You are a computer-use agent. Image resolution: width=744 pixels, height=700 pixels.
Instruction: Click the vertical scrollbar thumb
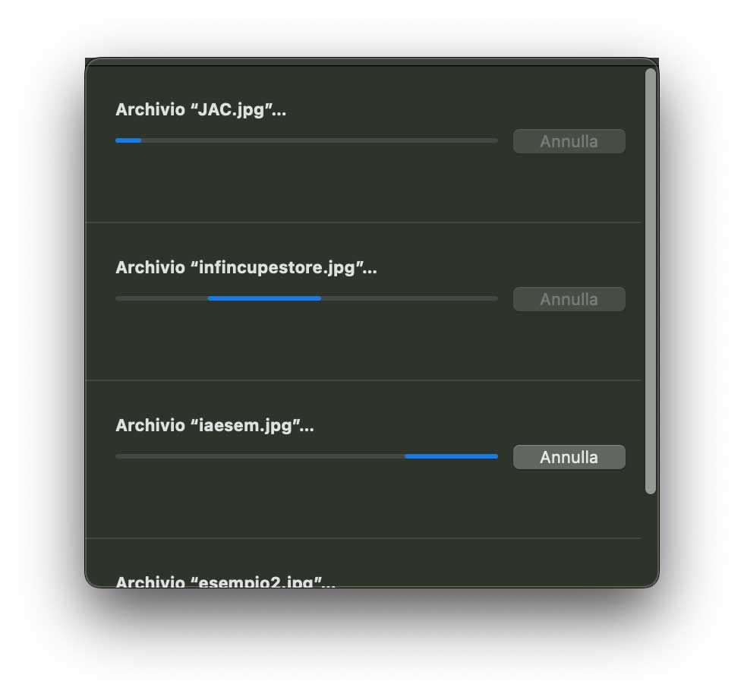point(651,281)
